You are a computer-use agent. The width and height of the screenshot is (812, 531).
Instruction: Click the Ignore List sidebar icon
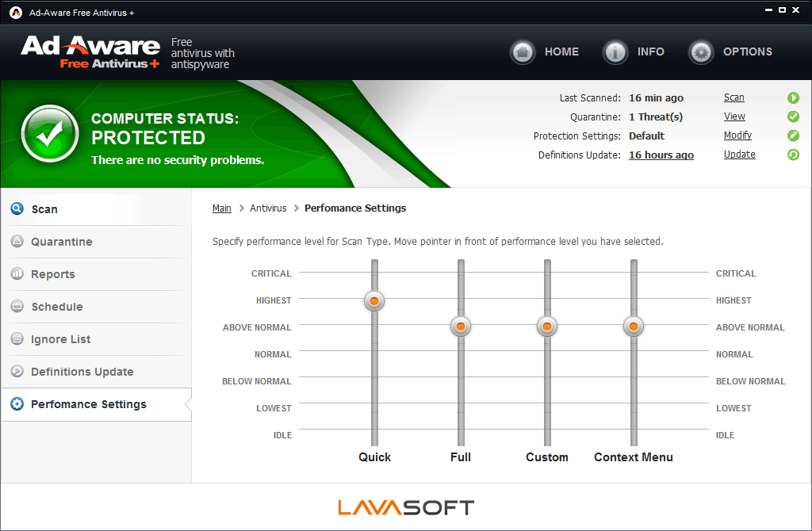point(17,339)
